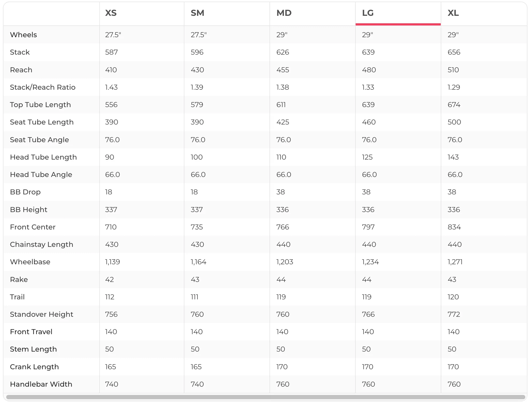
Task: Click the Standover Height row label
Action: pyautogui.click(x=41, y=314)
